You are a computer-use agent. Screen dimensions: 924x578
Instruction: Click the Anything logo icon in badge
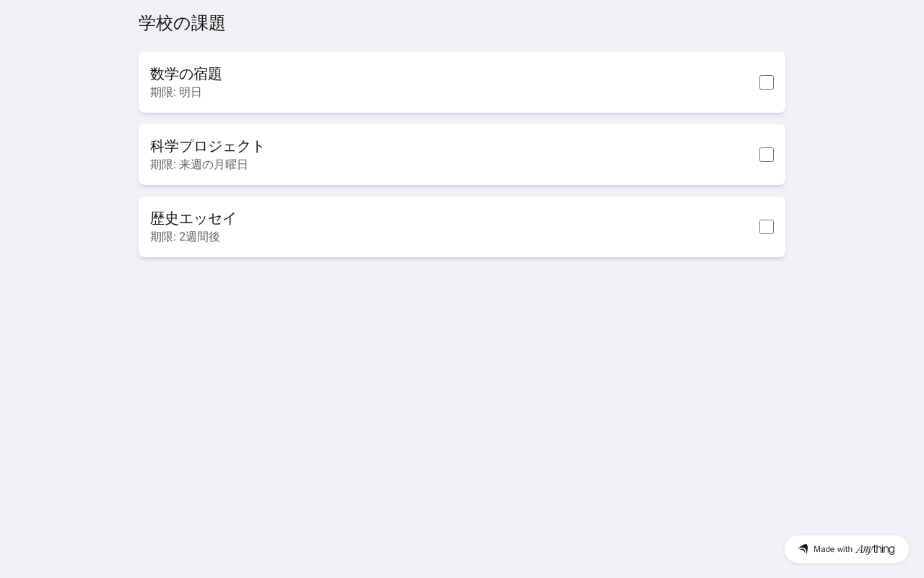[803, 549]
